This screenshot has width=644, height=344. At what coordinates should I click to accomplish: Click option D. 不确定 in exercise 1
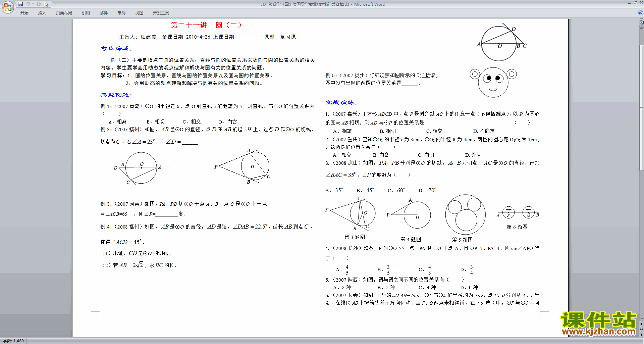484,131
